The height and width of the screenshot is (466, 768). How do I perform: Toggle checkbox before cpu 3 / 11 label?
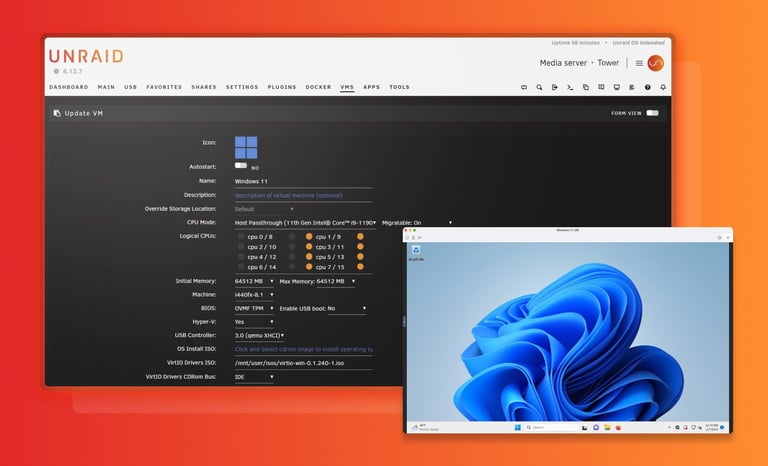pos(309,246)
